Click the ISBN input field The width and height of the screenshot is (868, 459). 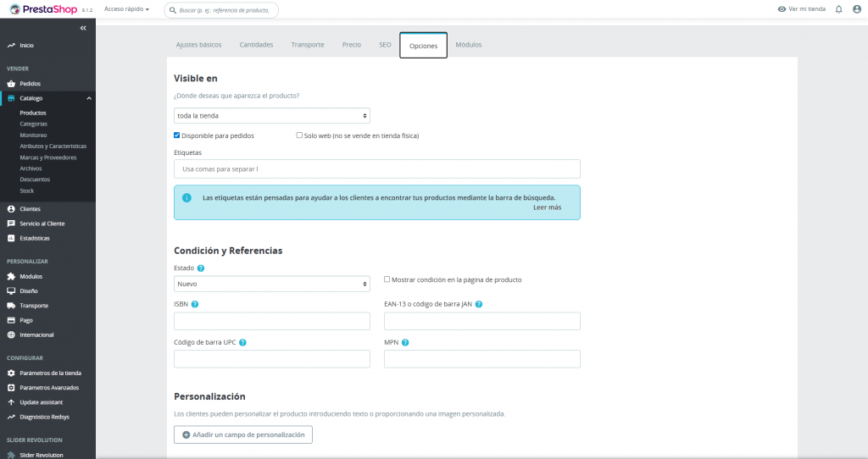(x=272, y=321)
